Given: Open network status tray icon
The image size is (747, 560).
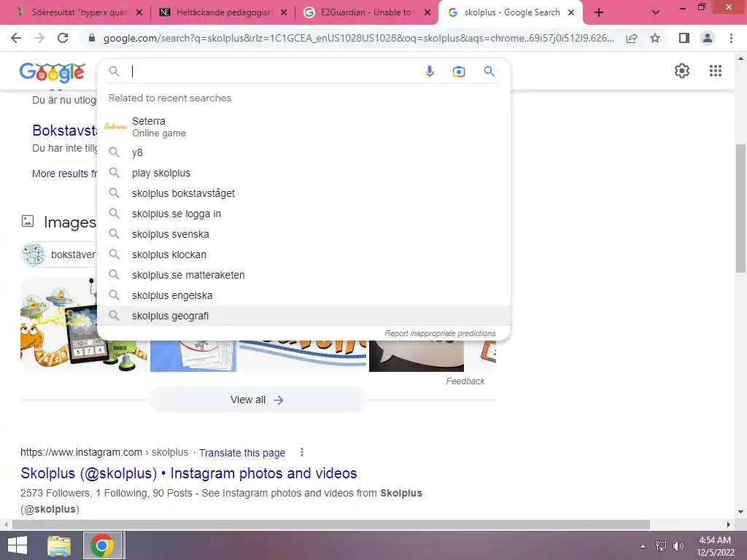Looking at the screenshot, I should pyautogui.click(x=661, y=545).
